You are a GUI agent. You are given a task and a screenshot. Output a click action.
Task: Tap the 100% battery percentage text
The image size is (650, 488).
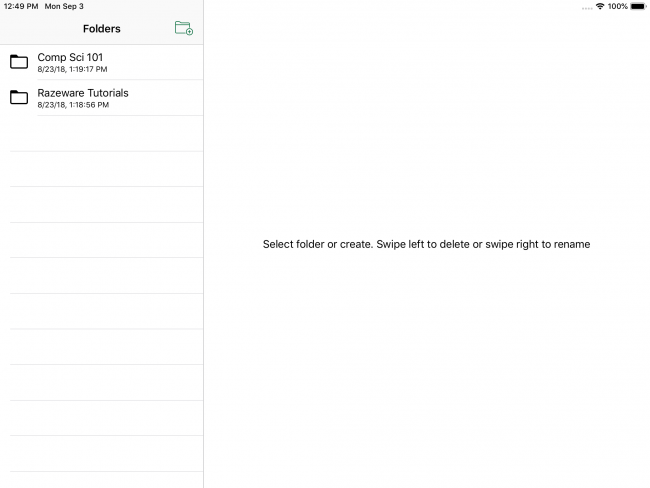tap(617, 6)
